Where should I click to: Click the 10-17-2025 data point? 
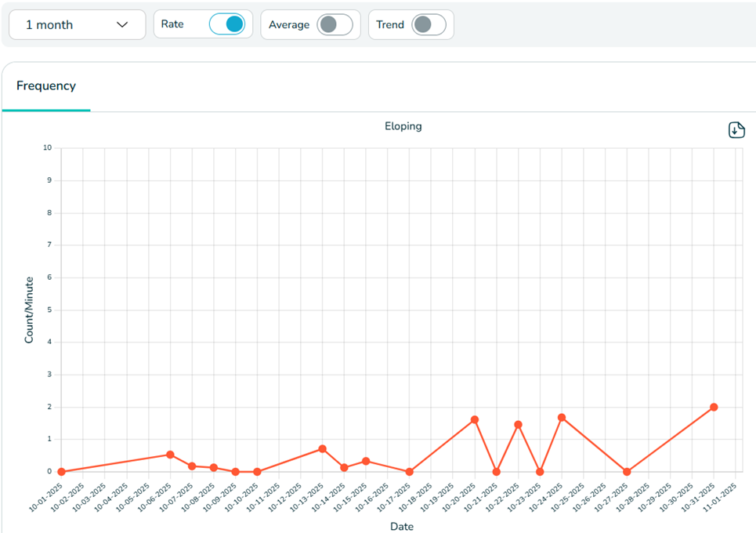(x=409, y=472)
